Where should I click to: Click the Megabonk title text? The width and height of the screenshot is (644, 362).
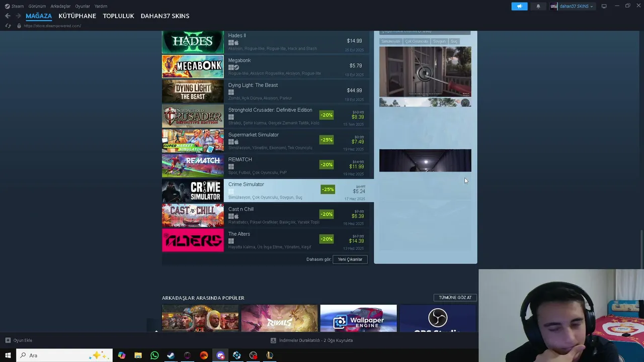[239, 60]
